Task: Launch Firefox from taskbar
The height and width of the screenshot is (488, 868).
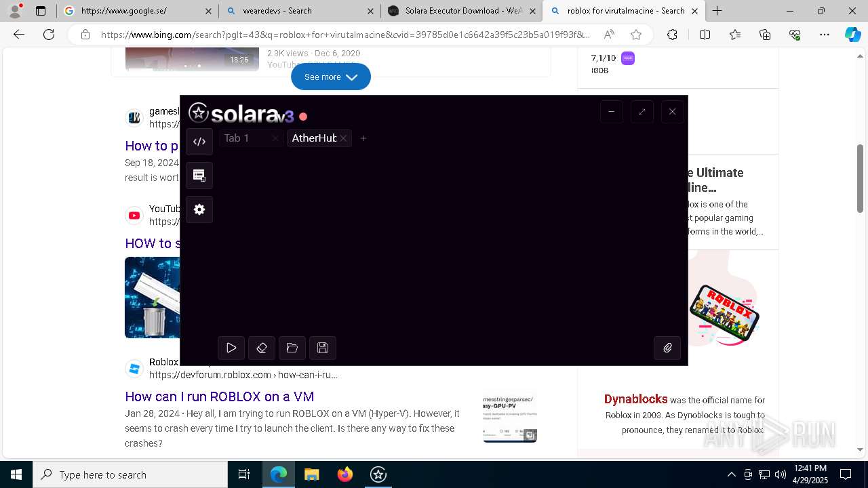Action: (345, 474)
